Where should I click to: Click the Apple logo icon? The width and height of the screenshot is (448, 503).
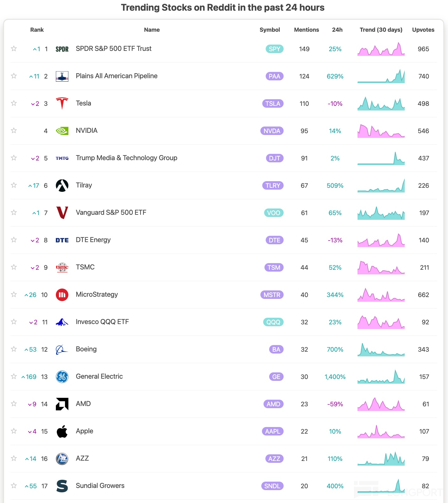point(62,431)
